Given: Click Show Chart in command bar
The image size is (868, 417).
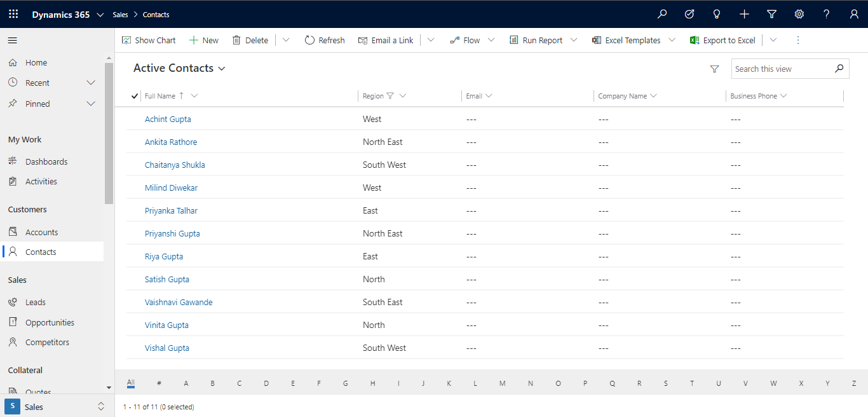Looking at the screenshot, I should click(x=149, y=40).
